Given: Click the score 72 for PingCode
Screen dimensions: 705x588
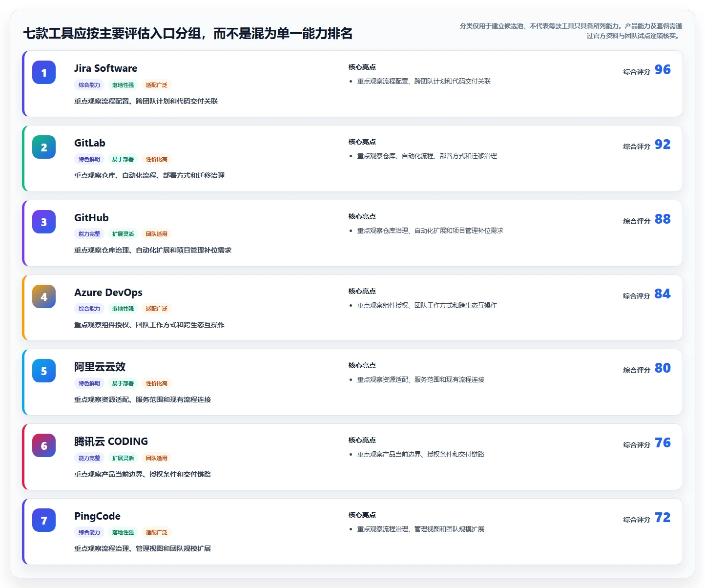Looking at the screenshot, I should coord(663,518).
